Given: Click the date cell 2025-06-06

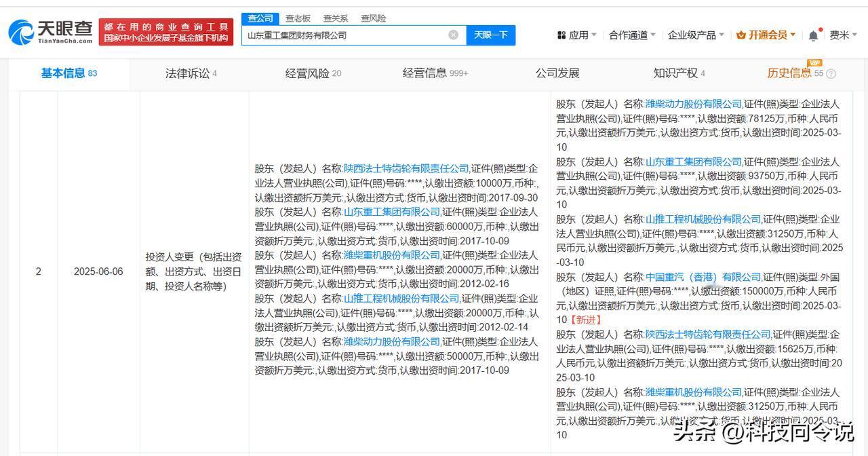Looking at the screenshot, I should tap(98, 271).
